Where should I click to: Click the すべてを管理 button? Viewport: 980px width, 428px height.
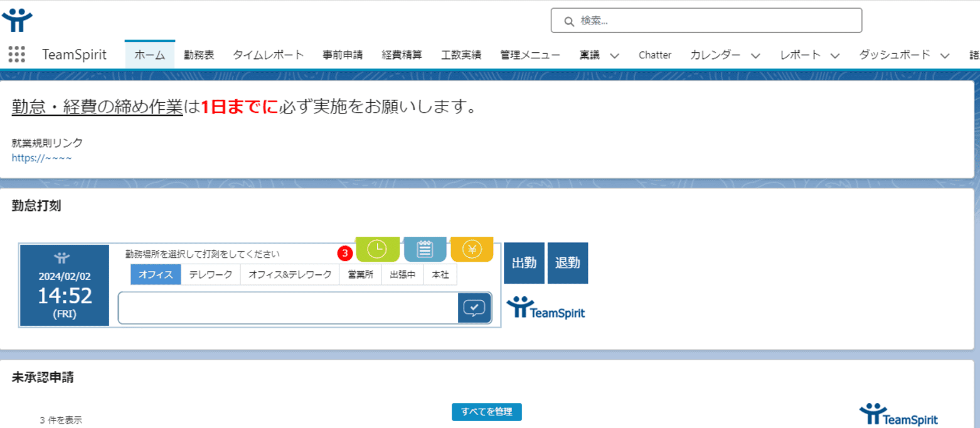[486, 412]
